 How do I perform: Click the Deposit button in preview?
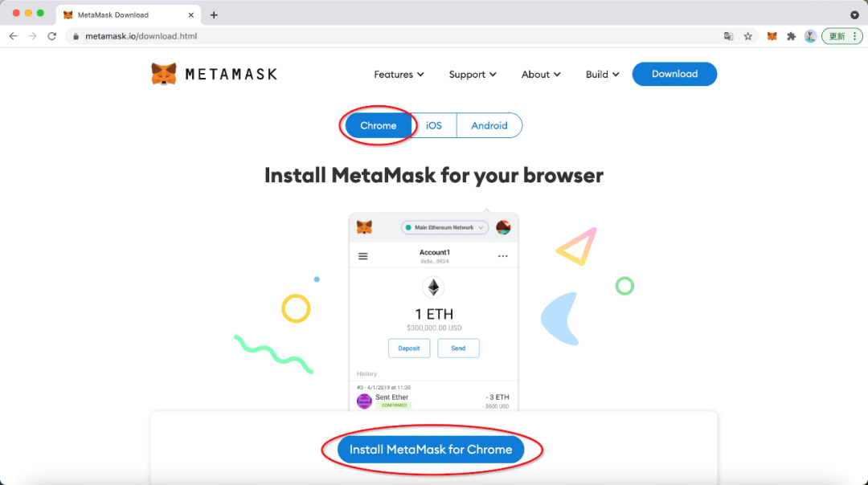pos(409,348)
